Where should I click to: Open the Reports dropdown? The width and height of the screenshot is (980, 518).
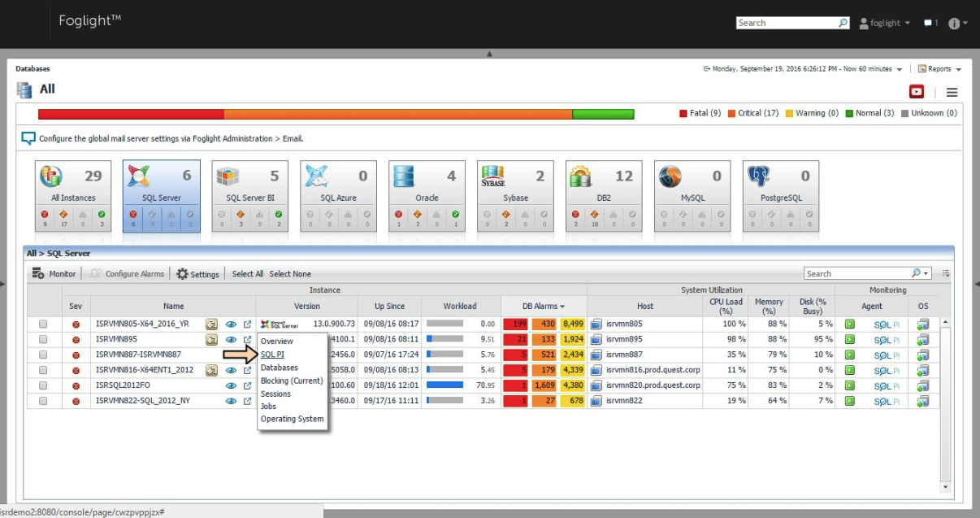(x=940, y=69)
